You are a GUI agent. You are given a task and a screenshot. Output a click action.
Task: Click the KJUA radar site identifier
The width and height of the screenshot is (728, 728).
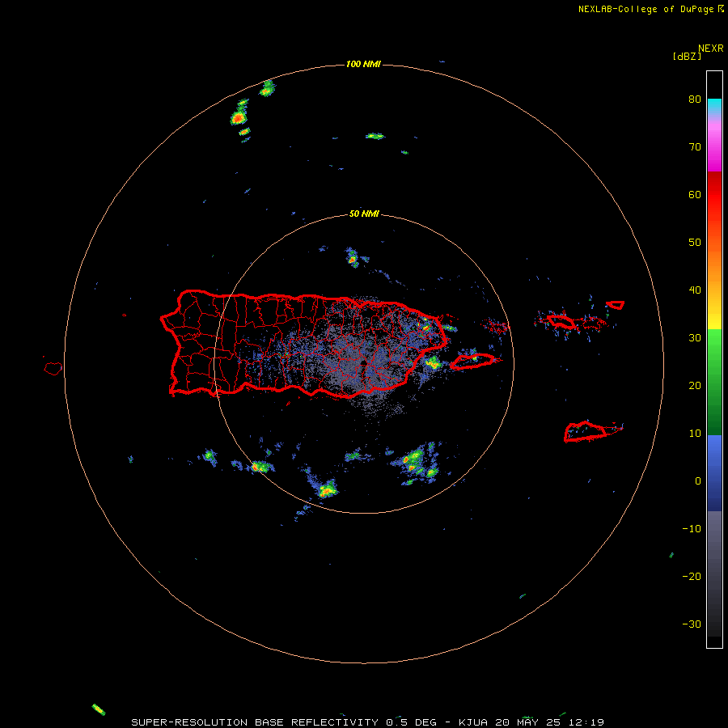point(475,722)
